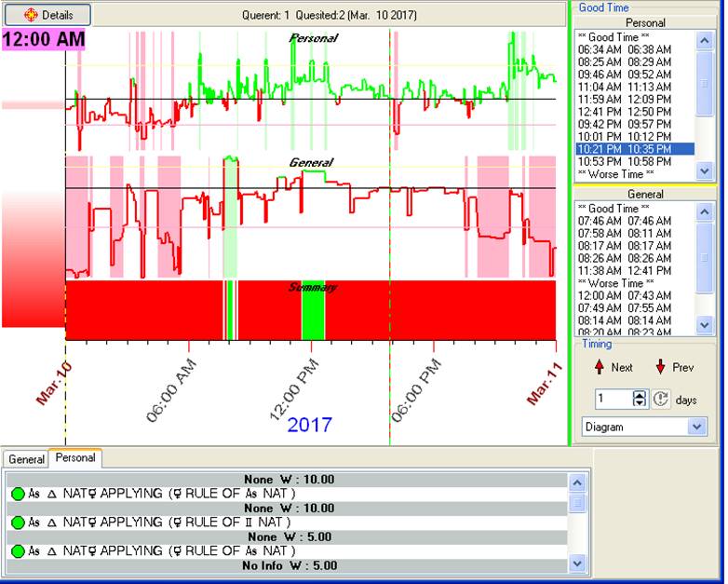Select highlighted 10:21 PM 10:35 PM row

tap(635, 149)
